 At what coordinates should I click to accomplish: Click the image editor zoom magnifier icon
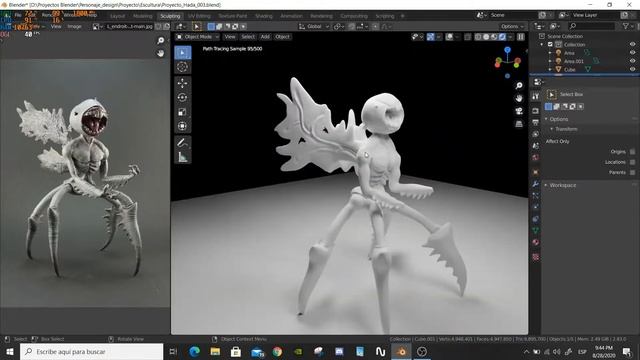coord(161,40)
